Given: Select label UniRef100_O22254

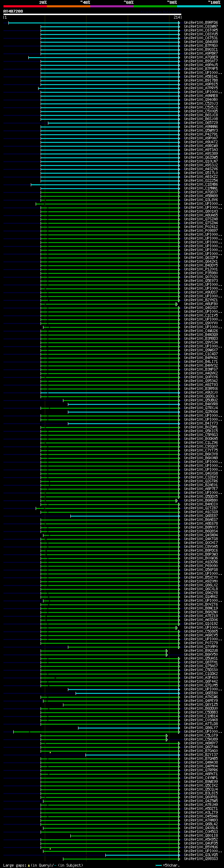Looking at the screenshot, I should pos(201,181).
